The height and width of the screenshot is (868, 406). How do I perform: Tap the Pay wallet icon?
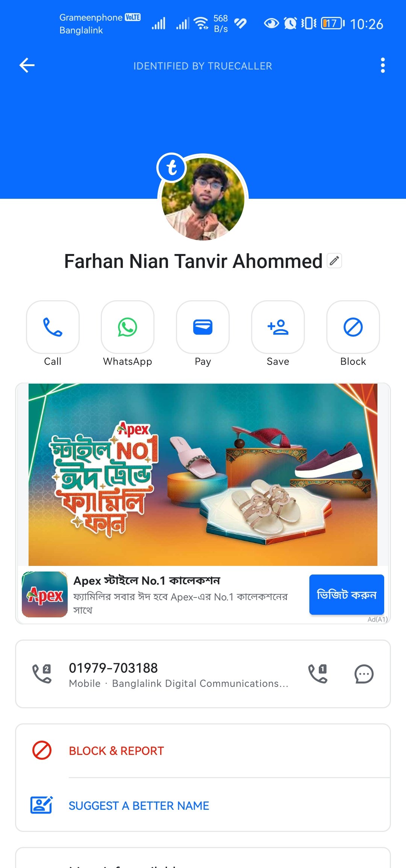point(203,327)
